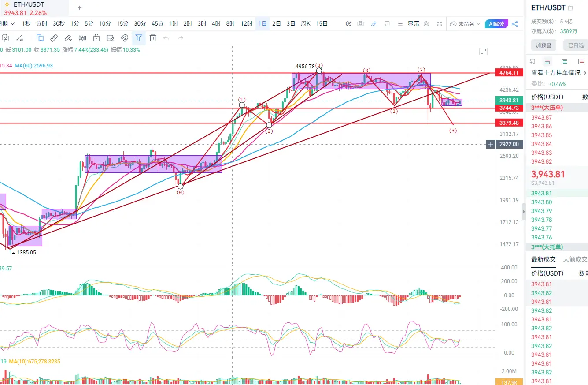588x385 pixels.
Task: Click the 3***(大托单) order row
Action: pyautogui.click(x=557, y=247)
